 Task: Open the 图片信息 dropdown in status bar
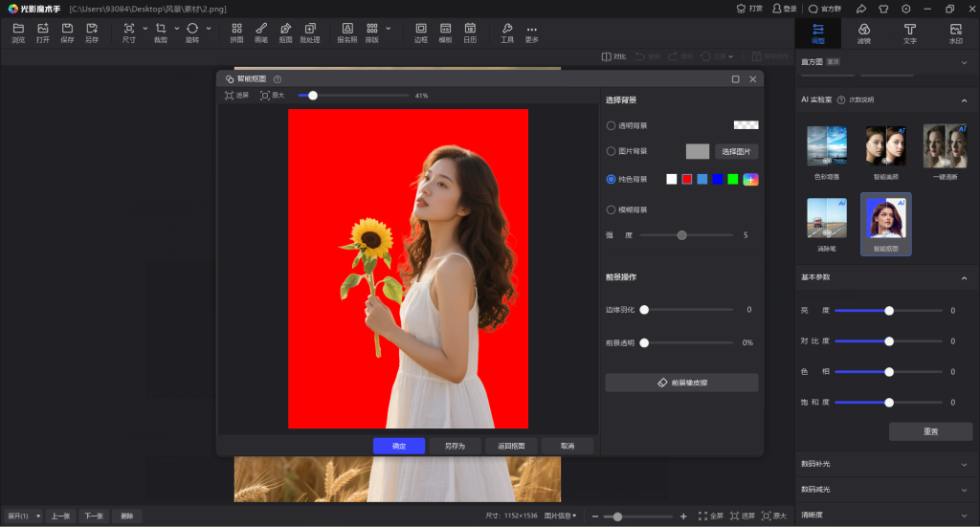[x=562, y=516]
